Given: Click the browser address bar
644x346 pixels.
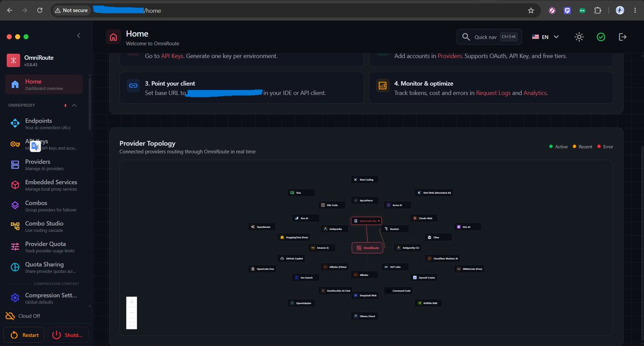Looking at the screenshot, I should [295, 10].
